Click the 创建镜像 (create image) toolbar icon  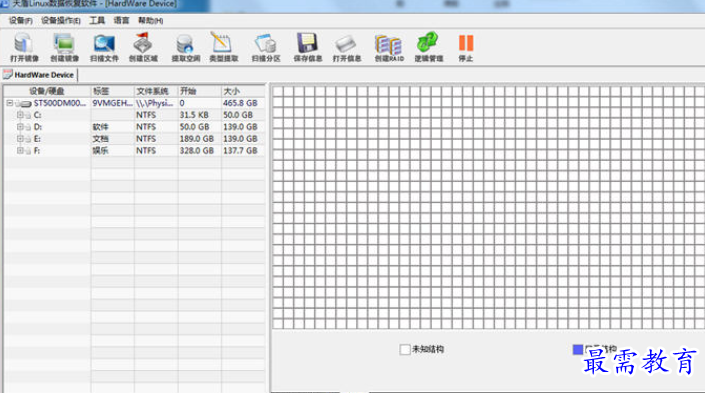(64, 43)
